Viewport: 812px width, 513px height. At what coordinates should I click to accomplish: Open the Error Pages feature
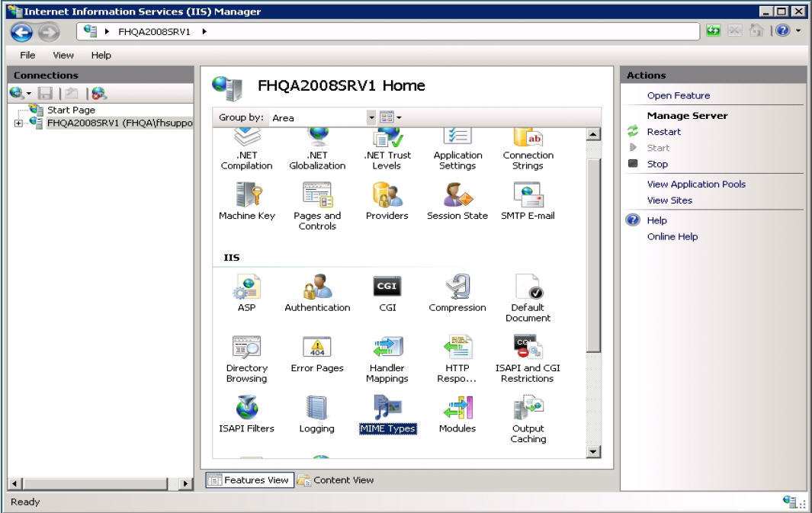(317, 354)
